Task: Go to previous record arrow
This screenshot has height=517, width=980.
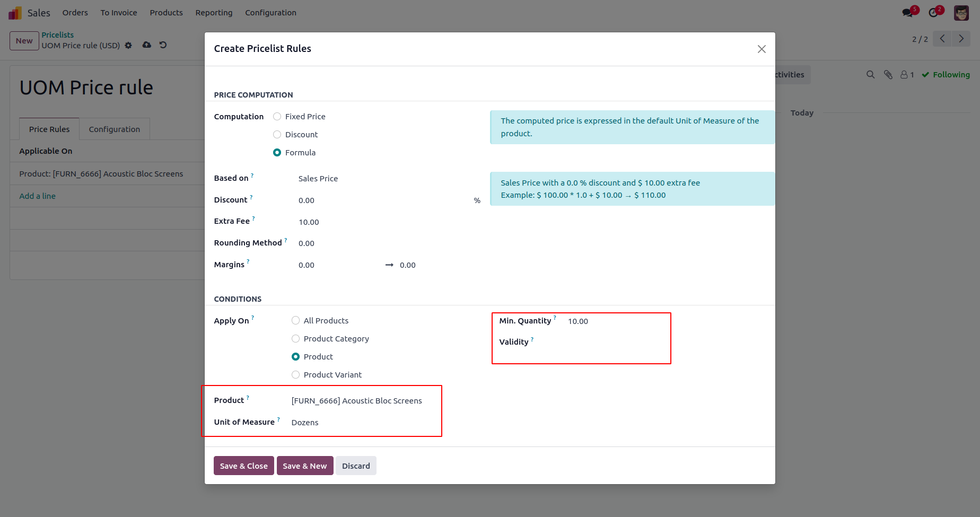Action: coord(942,39)
